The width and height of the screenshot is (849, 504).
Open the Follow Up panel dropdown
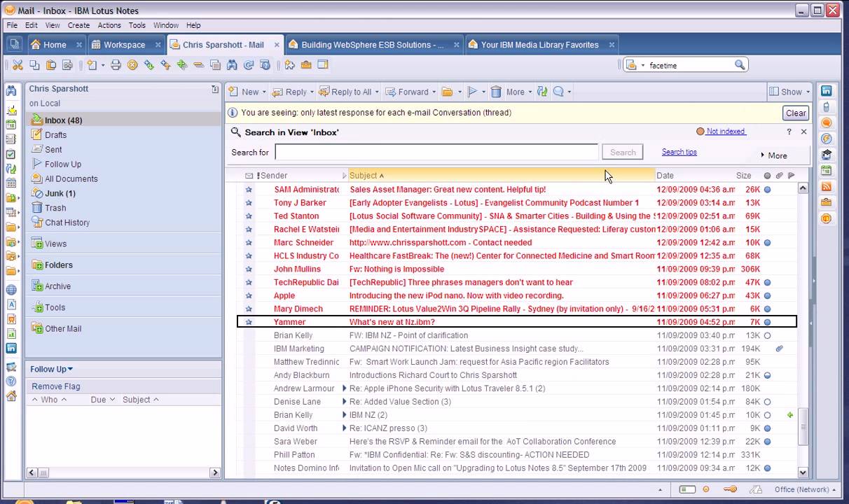click(x=52, y=369)
